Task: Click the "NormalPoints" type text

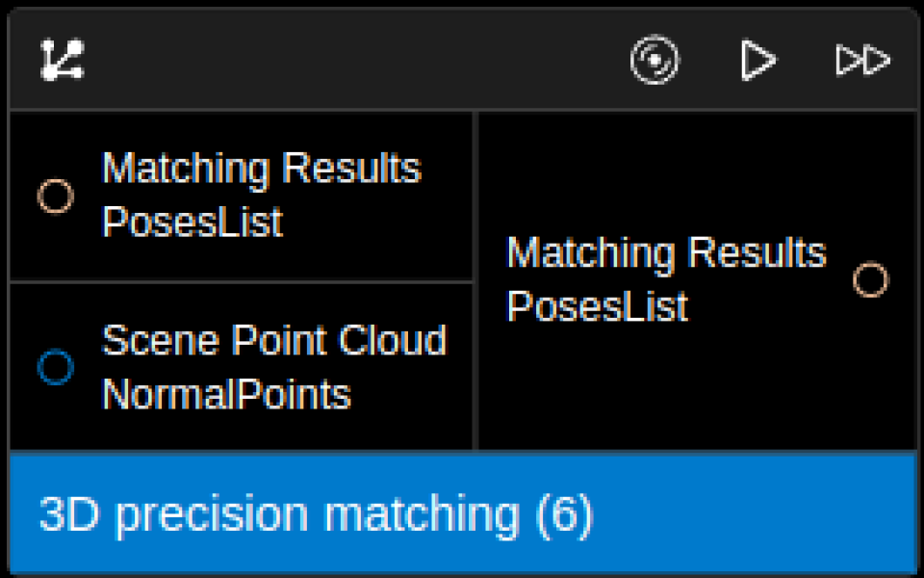Action: [226, 394]
